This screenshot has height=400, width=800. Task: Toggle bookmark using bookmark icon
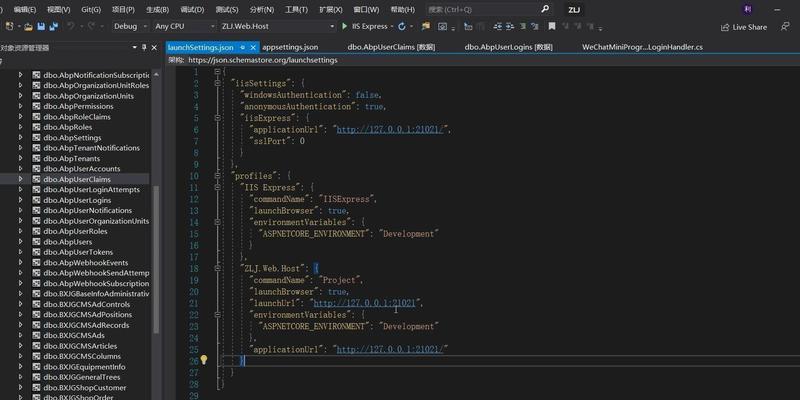point(552,27)
